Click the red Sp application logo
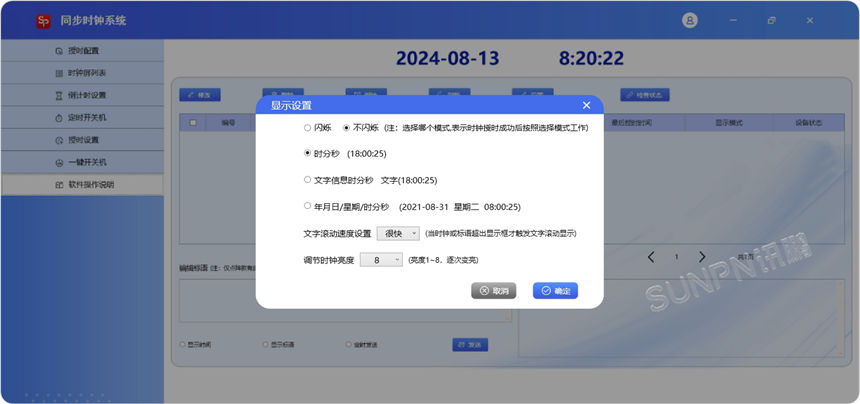860x404 pixels. point(43,21)
